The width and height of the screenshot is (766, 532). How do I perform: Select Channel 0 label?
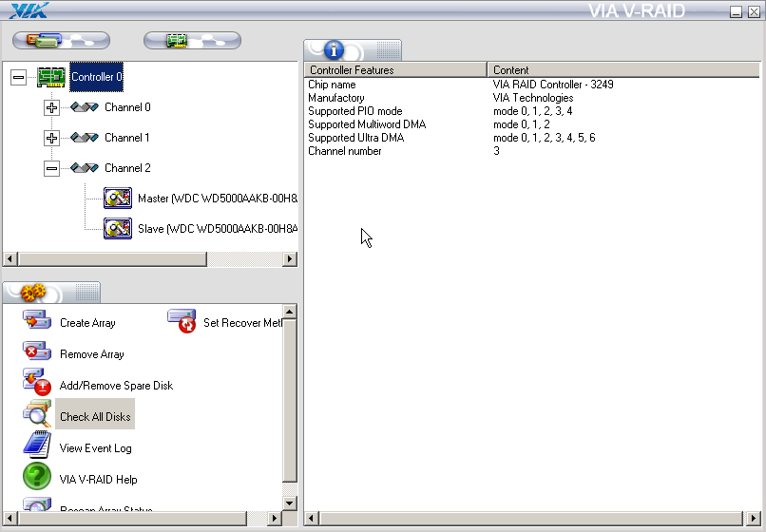click(127, 107)
